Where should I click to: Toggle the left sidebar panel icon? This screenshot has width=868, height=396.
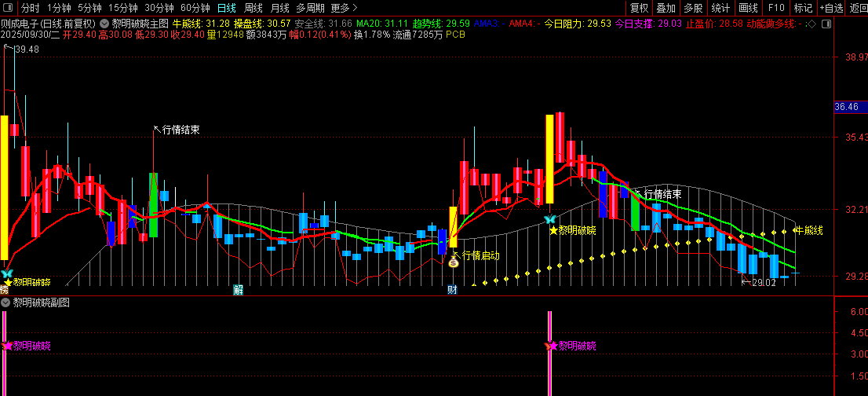click(x=9, y=8)
